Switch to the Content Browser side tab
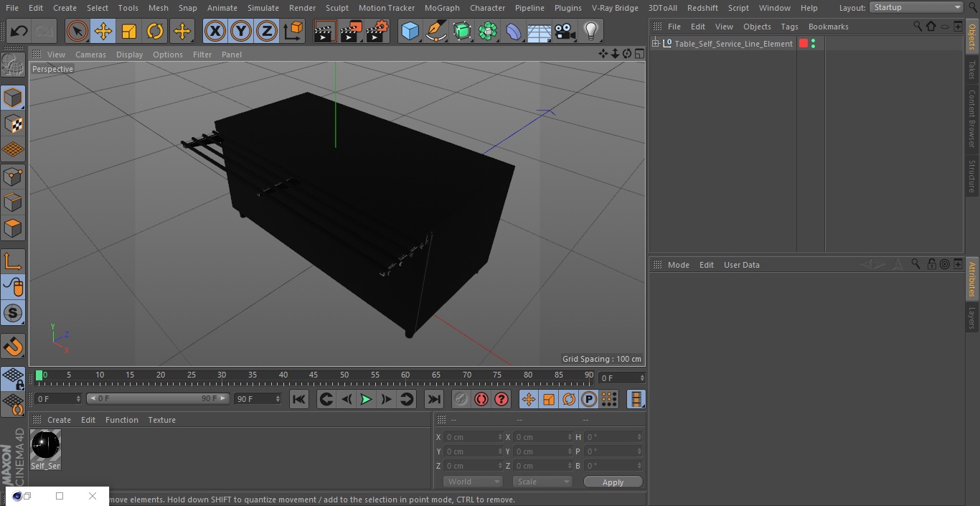 (x=972, y=118)
